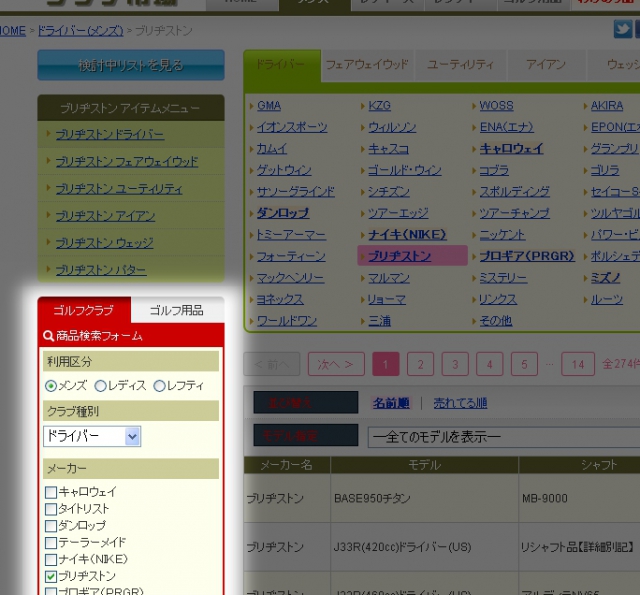Sort results by 売れてる順
Image resolution: width=640 pixels, height=595 pixels.
(x=460, y=403)
